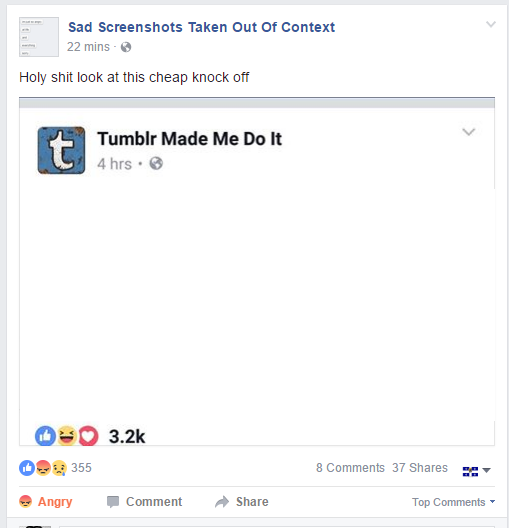Click the Tumblr Made Me Do It title

(190, 139)
